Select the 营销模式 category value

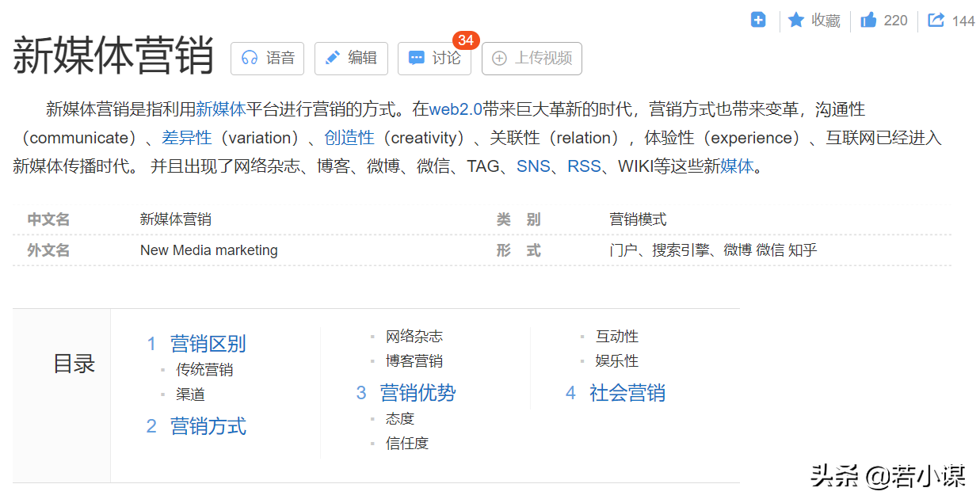638,219
